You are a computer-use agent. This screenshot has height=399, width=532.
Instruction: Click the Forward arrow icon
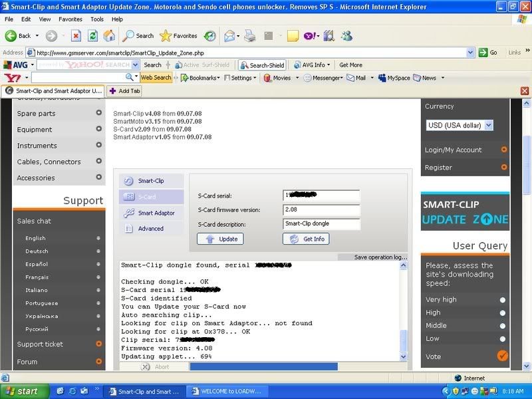51,36
